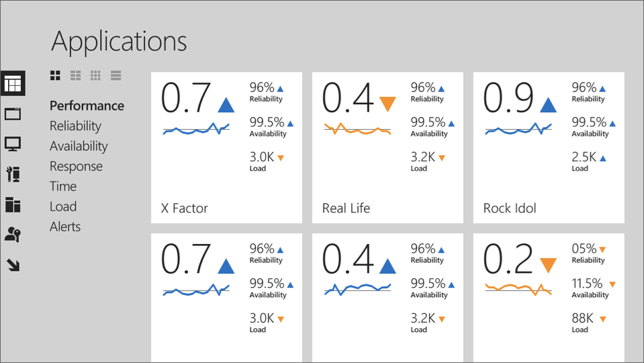Open the user with key icon
This screenshot has width=644, height=363.
point(13,235)
